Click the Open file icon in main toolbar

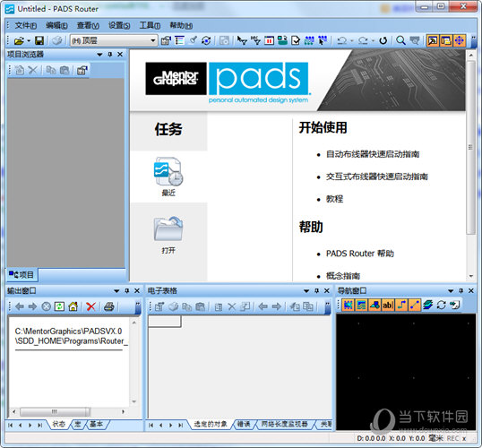tap(19, 40)
